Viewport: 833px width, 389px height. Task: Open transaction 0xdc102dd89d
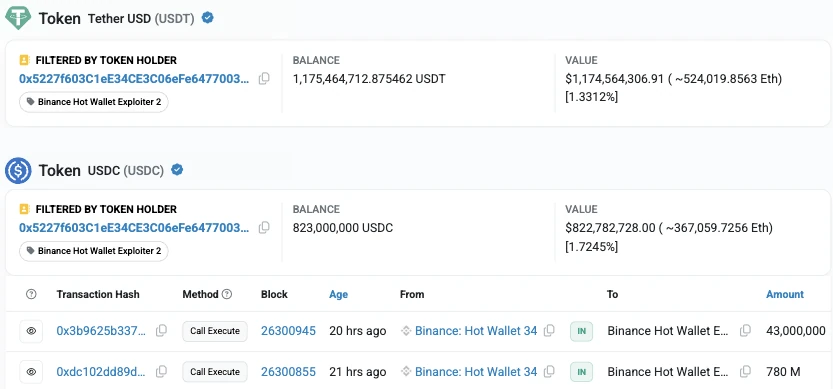pyautogui.click(x=101, y=371)
